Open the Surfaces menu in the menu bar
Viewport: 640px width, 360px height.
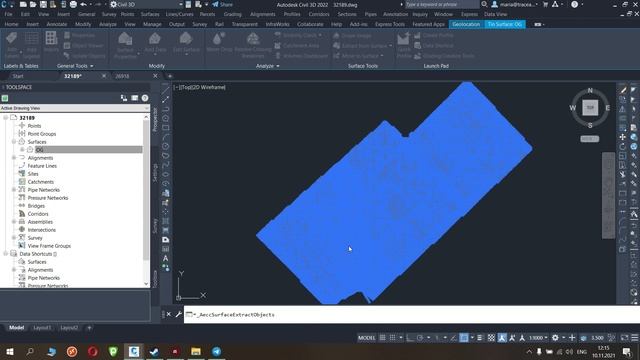pyautogui.click(x=150, y=14)
